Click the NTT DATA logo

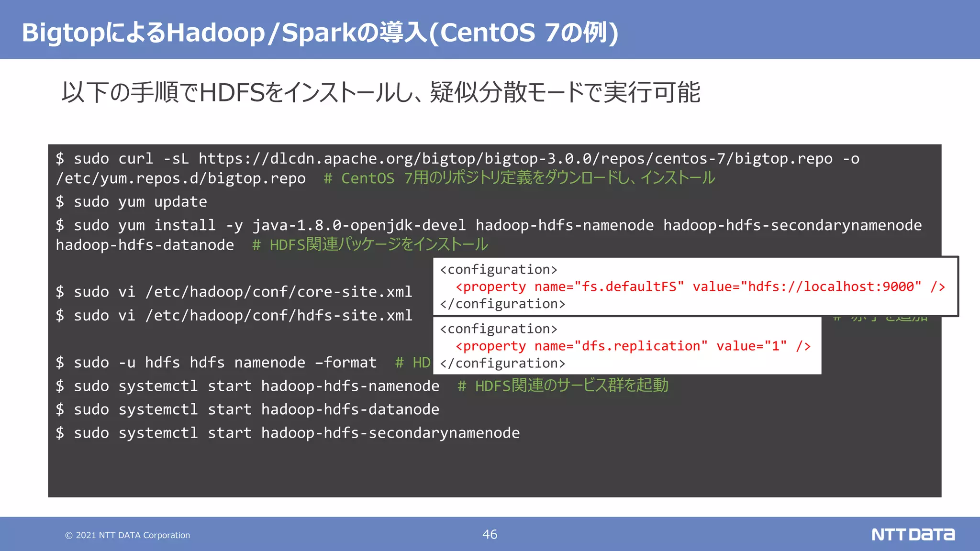click(913, 534)
